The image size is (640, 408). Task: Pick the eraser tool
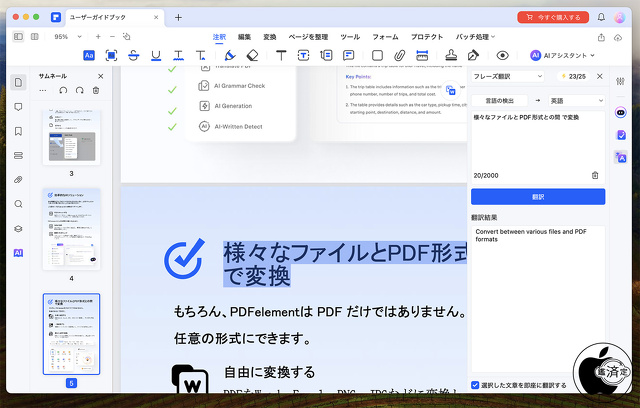tap(252, 55)
